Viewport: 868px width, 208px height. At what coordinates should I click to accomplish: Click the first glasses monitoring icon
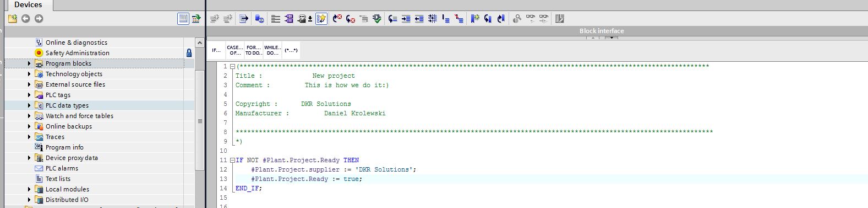coord(531,19)
